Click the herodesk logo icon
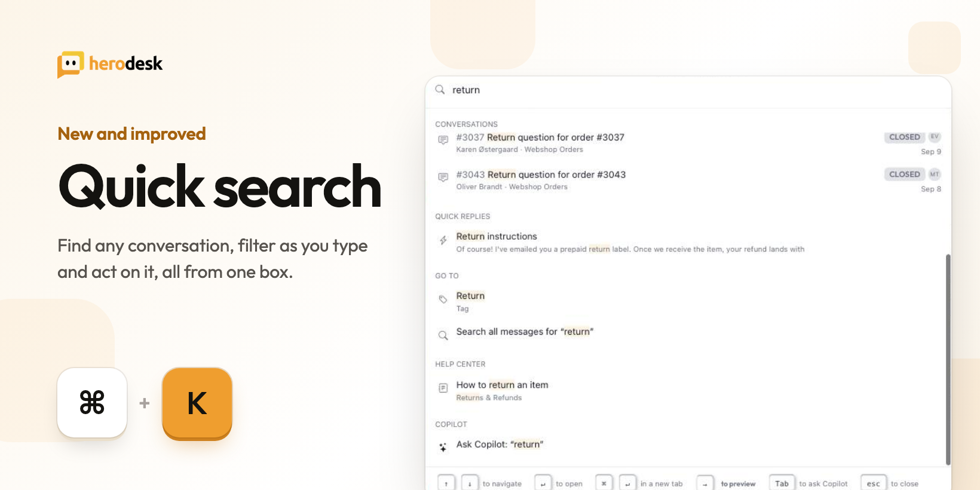 [71, 64]
